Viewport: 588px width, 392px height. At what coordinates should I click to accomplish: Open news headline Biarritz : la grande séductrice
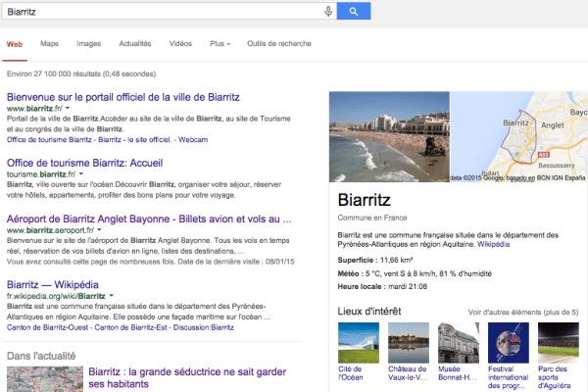pos(187,377)
